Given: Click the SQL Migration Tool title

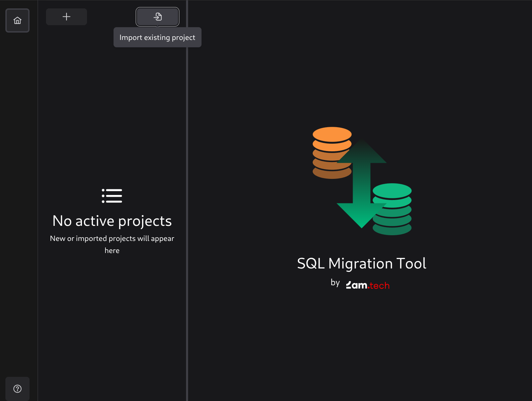Looking at the screenshot, I should [362, 263].
